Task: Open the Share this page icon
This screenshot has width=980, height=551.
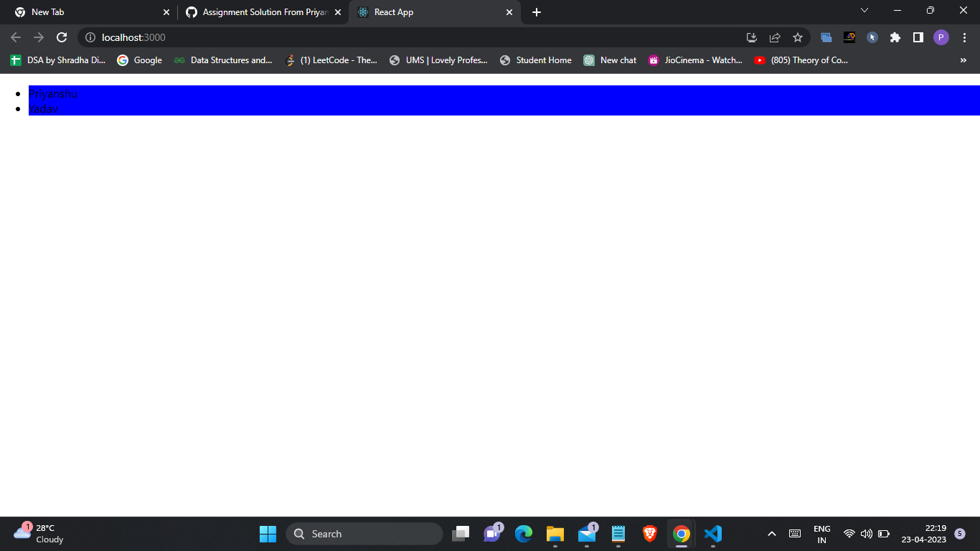Action: (775, 37)
